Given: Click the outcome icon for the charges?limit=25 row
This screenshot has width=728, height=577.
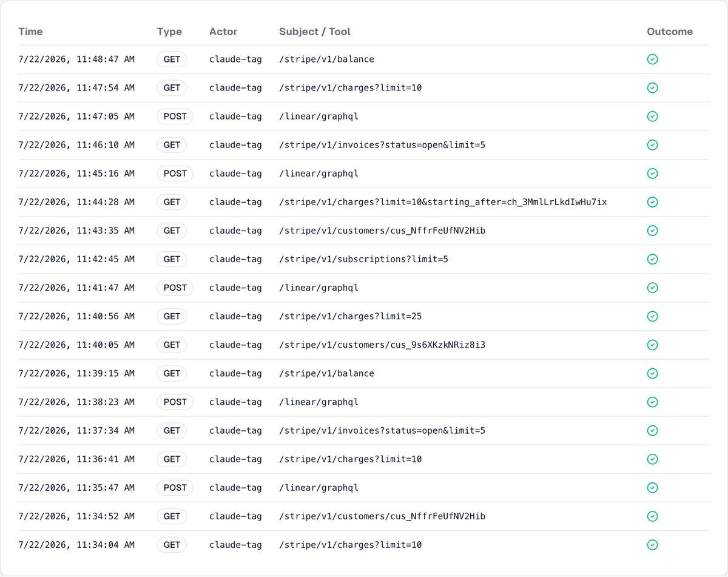Looking at the screenshot, I should pyautogui.click(x=653, y=316).
